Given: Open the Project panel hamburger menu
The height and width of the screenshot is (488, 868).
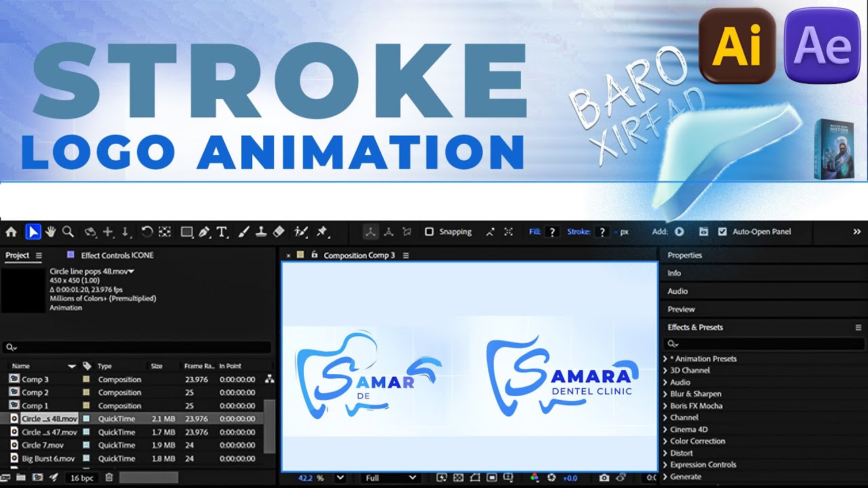Looking at the screenshot, I should tap(39, 256).
